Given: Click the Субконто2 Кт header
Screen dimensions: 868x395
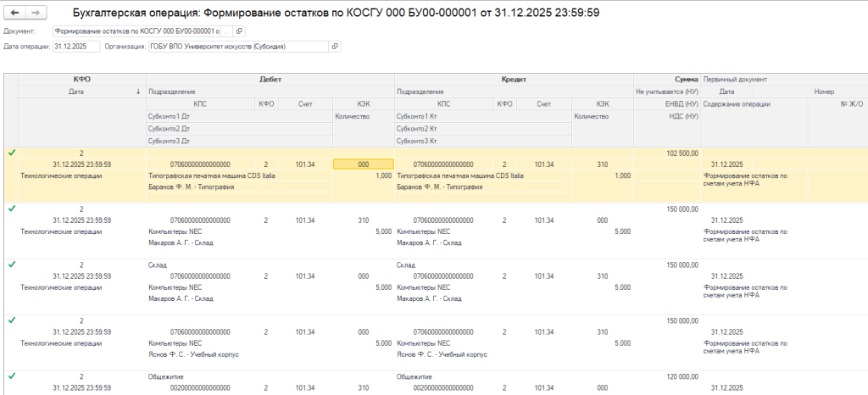Looking at the screenshot, I should pyautogui.click(x=482, y=129).
